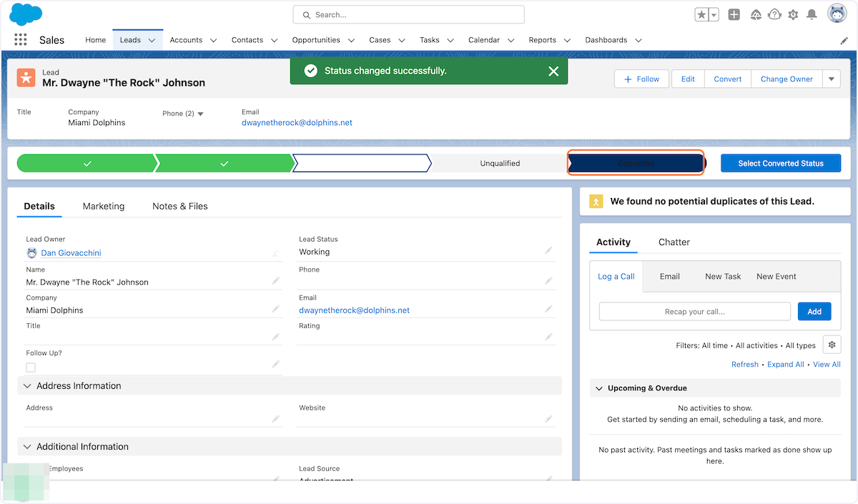Edit the Address field pencil icon
This screenshot has width=858, height=504.
tap(275, 419)
